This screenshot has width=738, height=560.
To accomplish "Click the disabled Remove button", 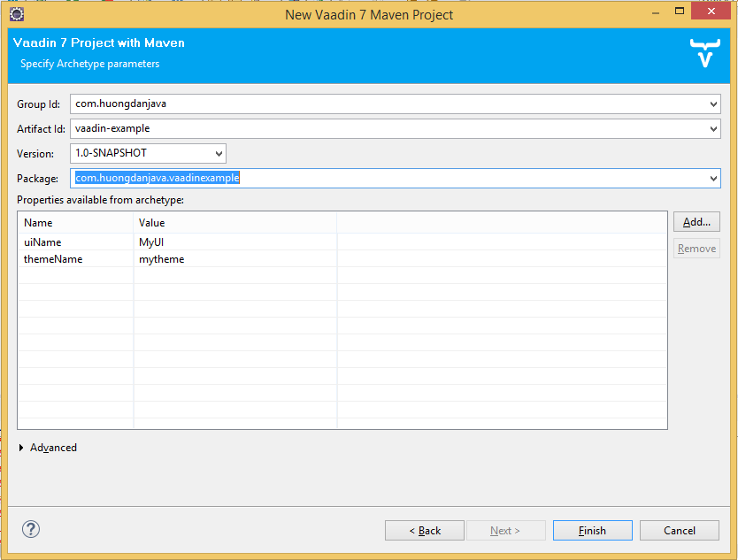I will [696, 249].
